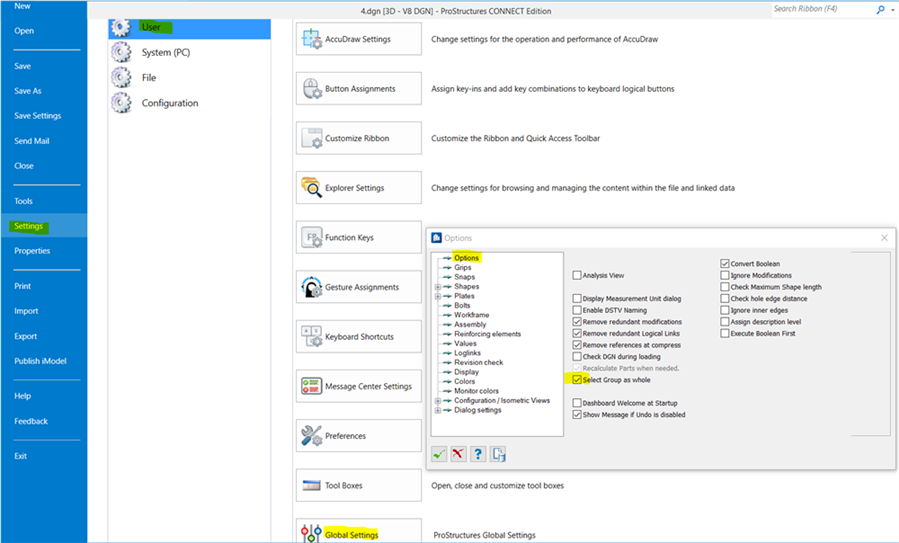Screen dimensions: 899x543
Task: Click the Options dialog title icon
Action: point(436,238)
